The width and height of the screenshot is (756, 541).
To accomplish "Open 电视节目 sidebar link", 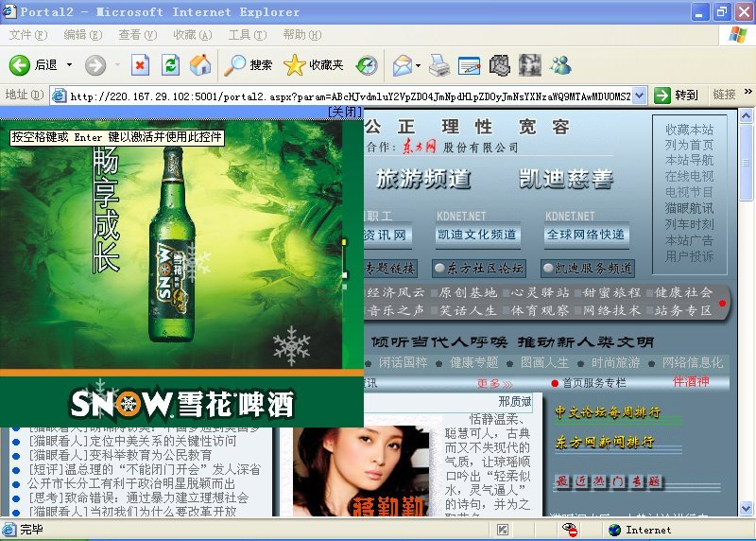I will 689,192.
